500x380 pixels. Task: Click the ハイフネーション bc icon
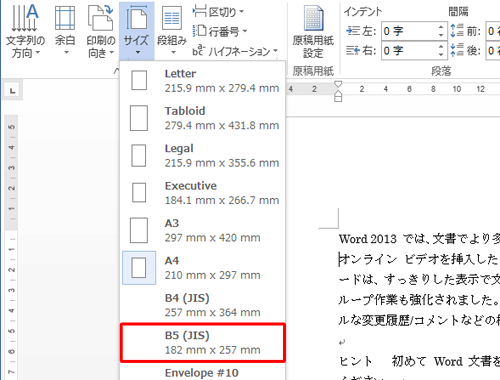pyautogui.click(x=198, y=50)
